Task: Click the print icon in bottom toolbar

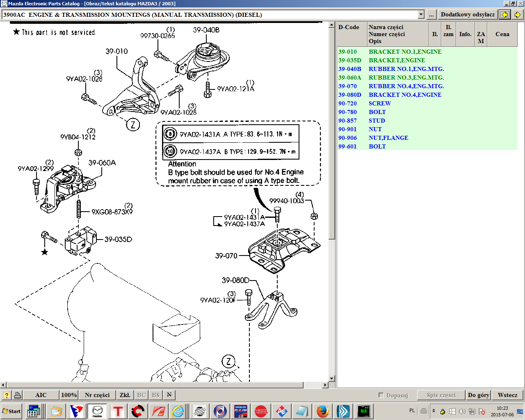Action: [x=18, y=395]
